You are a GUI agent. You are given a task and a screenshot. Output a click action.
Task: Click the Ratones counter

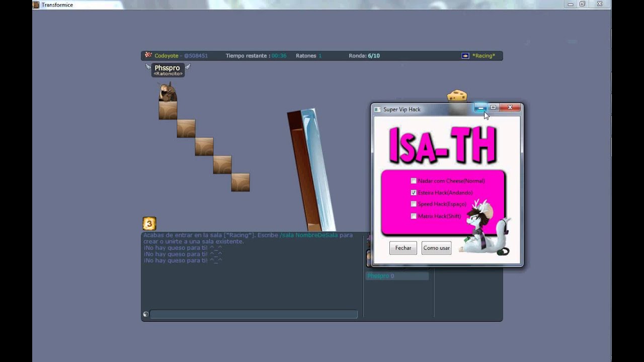309,56
